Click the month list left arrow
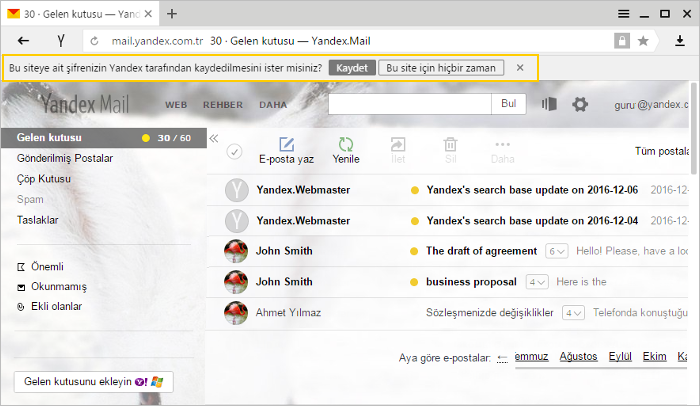Screen dimensions: 700x406 [x=502, y=358]
